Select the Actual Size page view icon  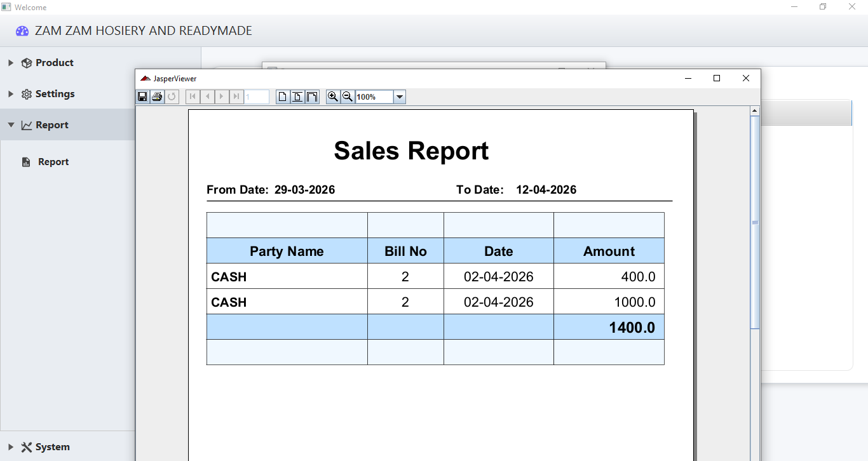(282, 97)
